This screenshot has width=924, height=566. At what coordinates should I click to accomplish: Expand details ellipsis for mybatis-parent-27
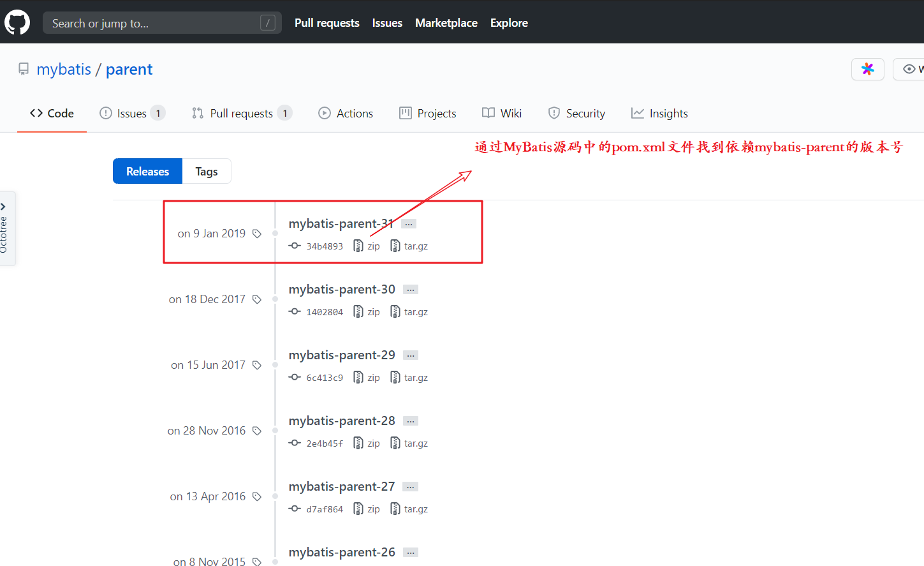pyautogui.click(x=411, y=487)
